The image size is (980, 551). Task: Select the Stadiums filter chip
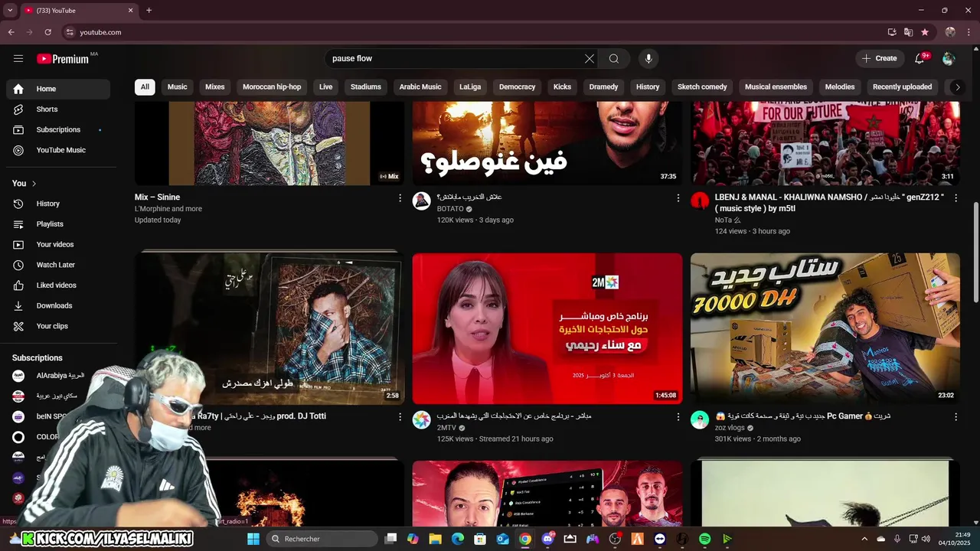[366, 86]
